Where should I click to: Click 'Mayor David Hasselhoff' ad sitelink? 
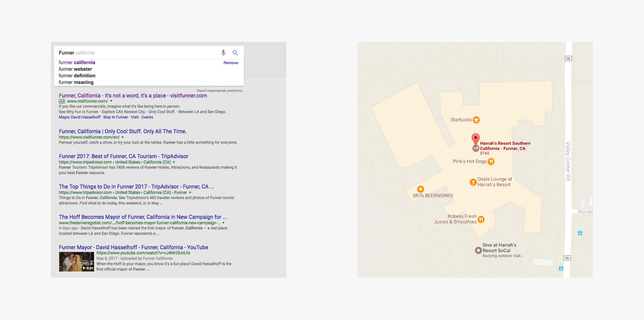tap(80, 117)
